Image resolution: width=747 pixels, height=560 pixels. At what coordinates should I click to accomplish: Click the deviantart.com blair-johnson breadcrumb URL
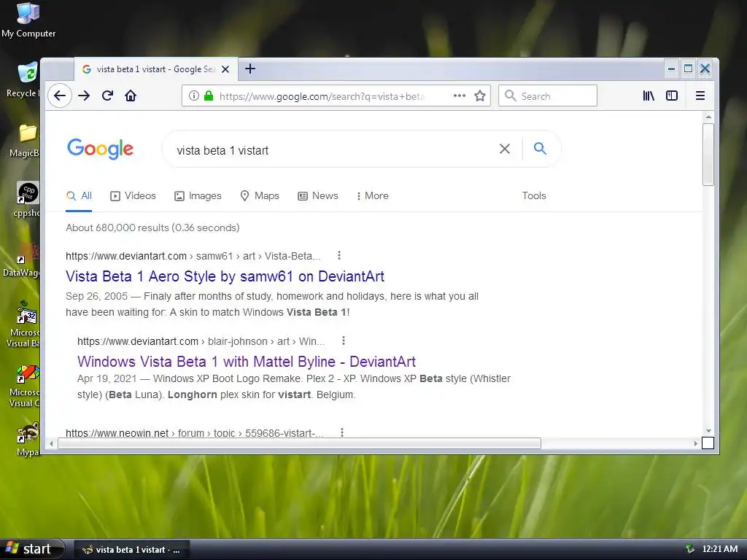point(201,341)
